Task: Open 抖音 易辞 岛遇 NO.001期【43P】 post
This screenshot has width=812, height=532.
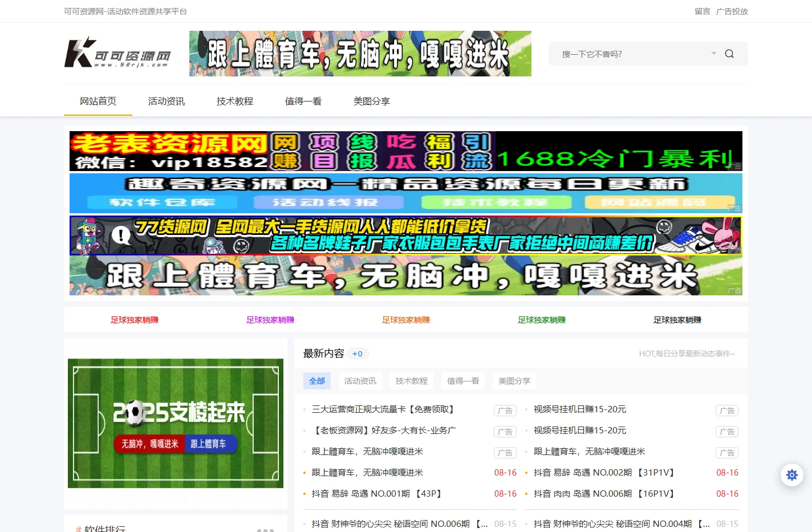Action: 378,494
